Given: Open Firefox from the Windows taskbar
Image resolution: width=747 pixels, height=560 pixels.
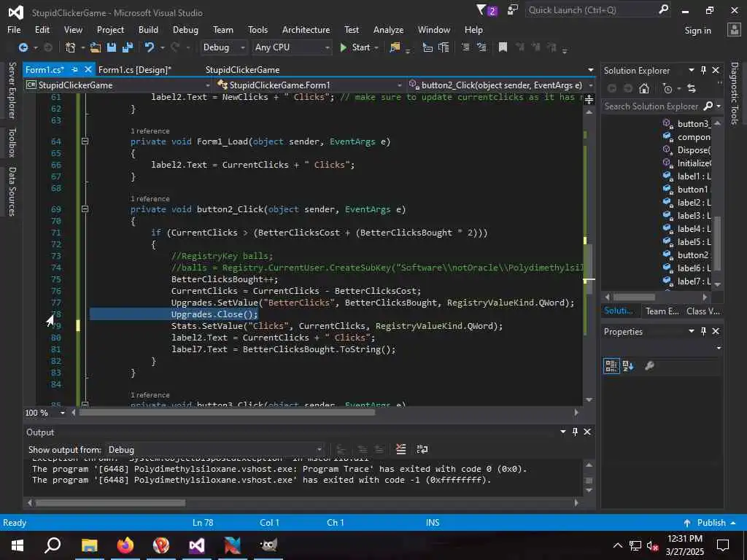Looking at the screenshot, I should (x=125, y=545).
